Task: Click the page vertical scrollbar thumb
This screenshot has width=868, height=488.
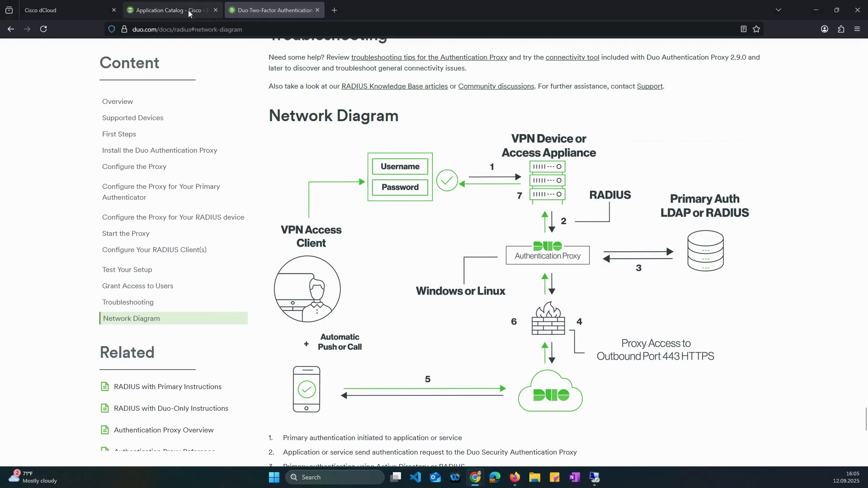Action: tap(866, 419)
